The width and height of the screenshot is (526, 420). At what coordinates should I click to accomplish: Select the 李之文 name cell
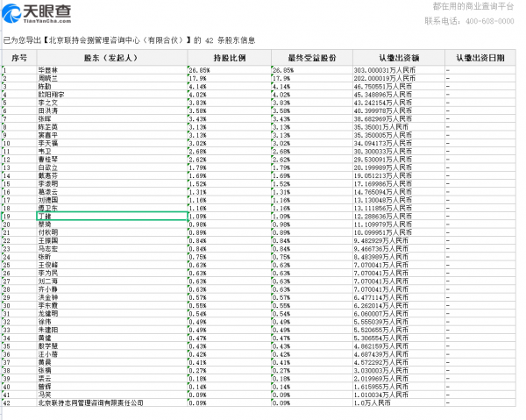[111, 103]
